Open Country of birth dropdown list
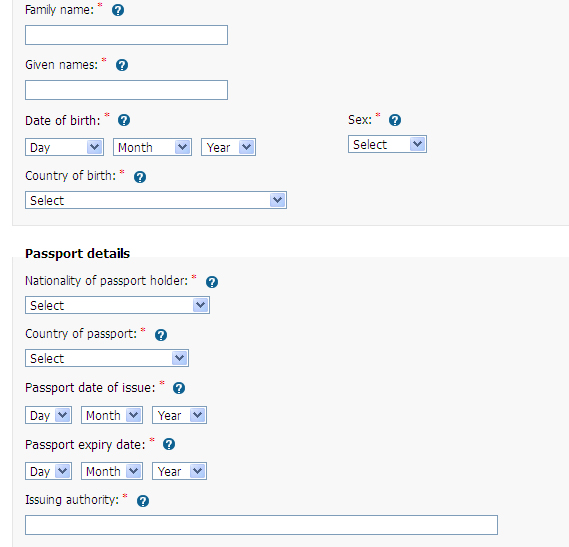This screenshot has width=569, height=547. coord(156,200)
